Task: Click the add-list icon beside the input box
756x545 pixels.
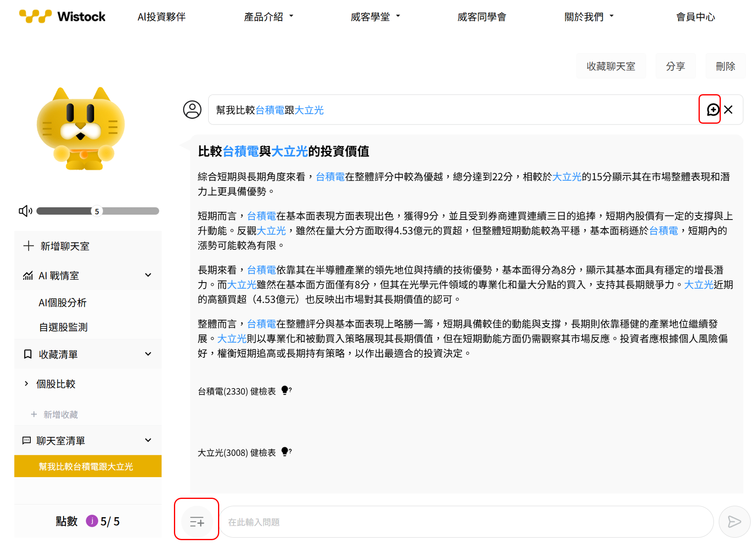Action: pyautogui.click(x=197, y=522)
